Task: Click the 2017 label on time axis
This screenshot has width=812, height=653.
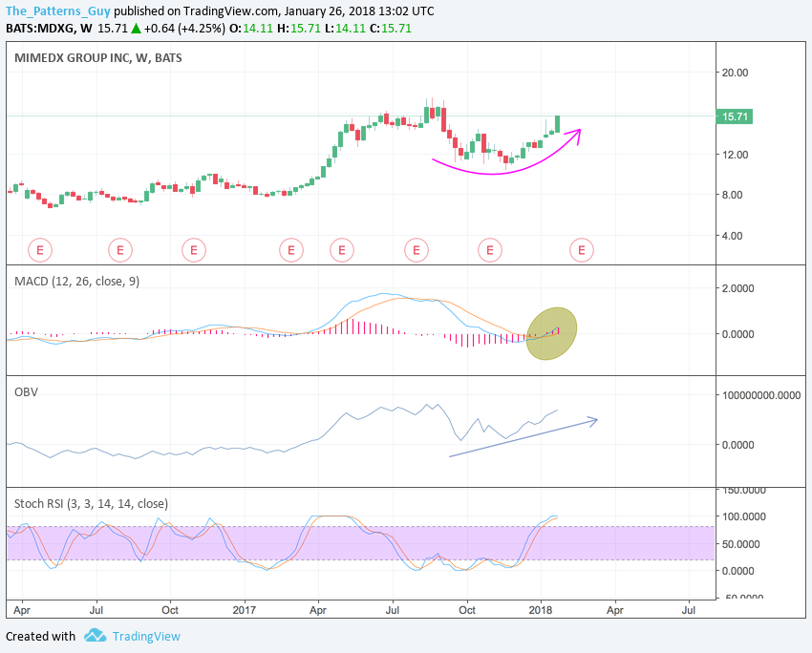Action: click(244, 610)
